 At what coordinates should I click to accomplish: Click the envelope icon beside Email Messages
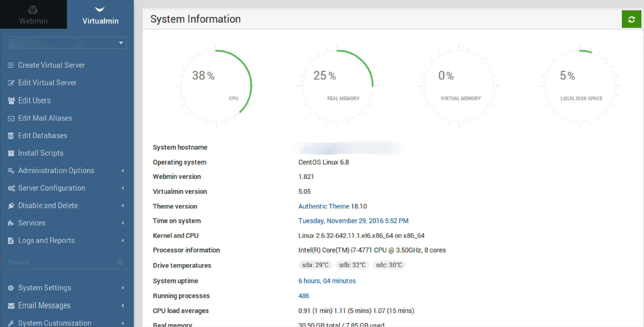pos(11,305)
